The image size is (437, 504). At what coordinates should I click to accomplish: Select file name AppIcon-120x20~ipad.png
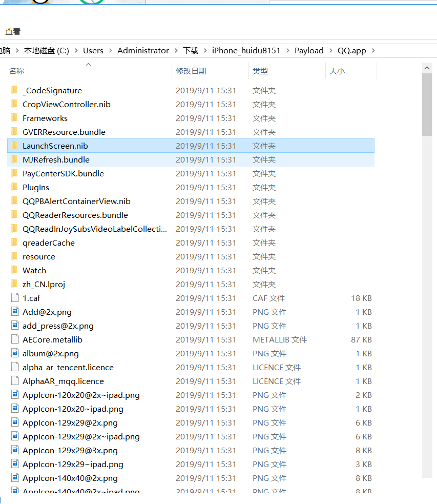coord(73,409)
